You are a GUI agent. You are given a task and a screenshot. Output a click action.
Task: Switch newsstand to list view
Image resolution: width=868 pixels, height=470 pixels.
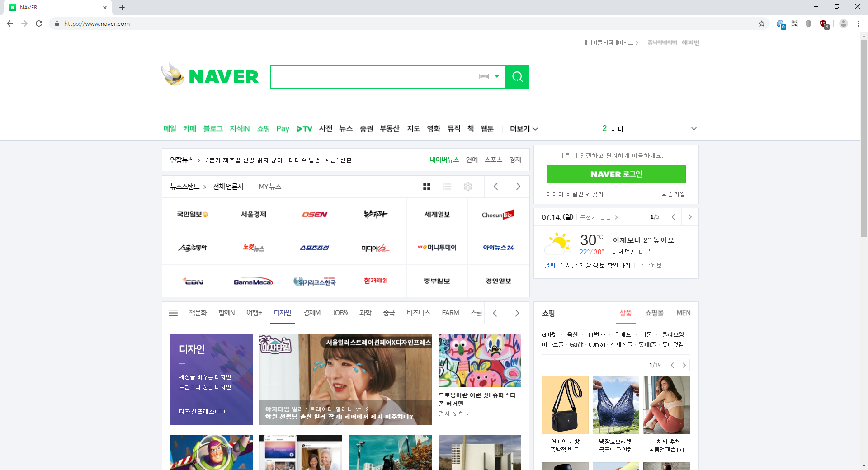pyautogui.click(x=447, y=187)
